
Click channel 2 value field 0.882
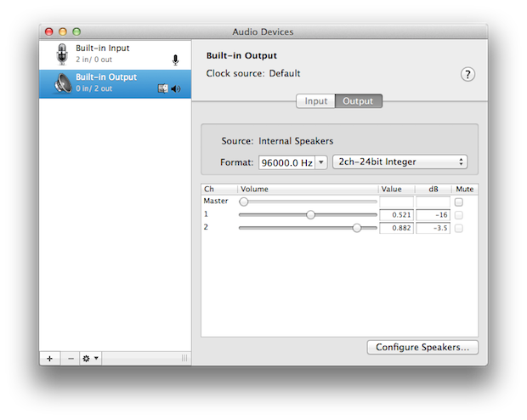pos(396,228)
